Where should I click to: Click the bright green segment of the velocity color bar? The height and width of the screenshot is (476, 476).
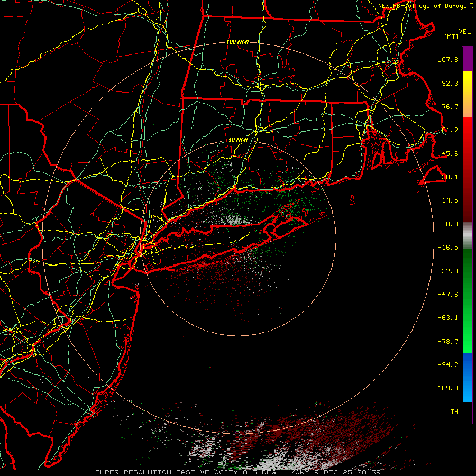467,300
